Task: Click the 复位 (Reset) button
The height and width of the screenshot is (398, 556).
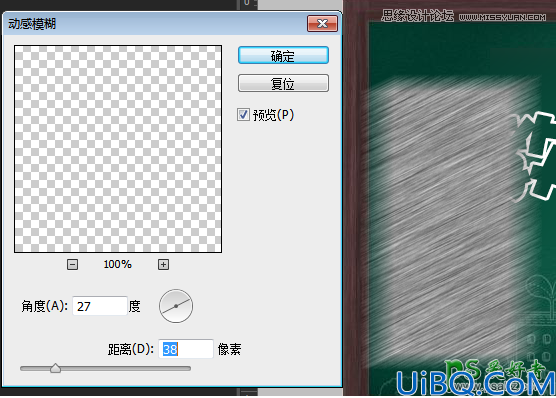Action: pos(283,83)
